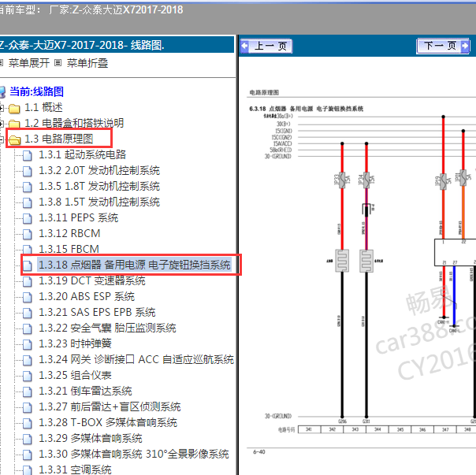The width and height of the screenshot is (476, 475).
Task: Open 1.3.5 1.8T 发动机控制系统 diagram
Action: pyautogui.click(x=99, y=186)
